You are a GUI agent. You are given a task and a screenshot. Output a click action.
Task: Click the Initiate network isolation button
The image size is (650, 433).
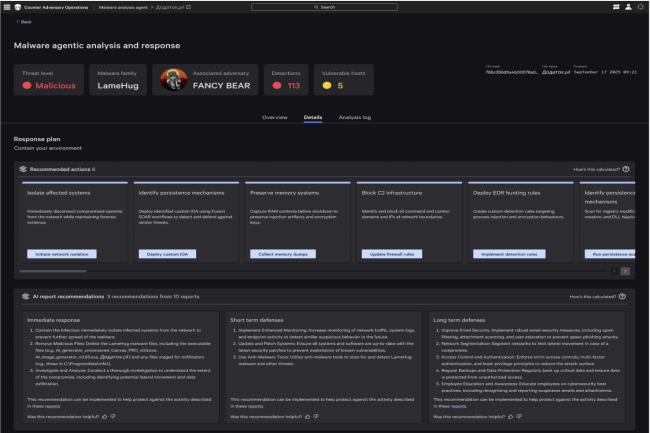[x=62, y=255]
